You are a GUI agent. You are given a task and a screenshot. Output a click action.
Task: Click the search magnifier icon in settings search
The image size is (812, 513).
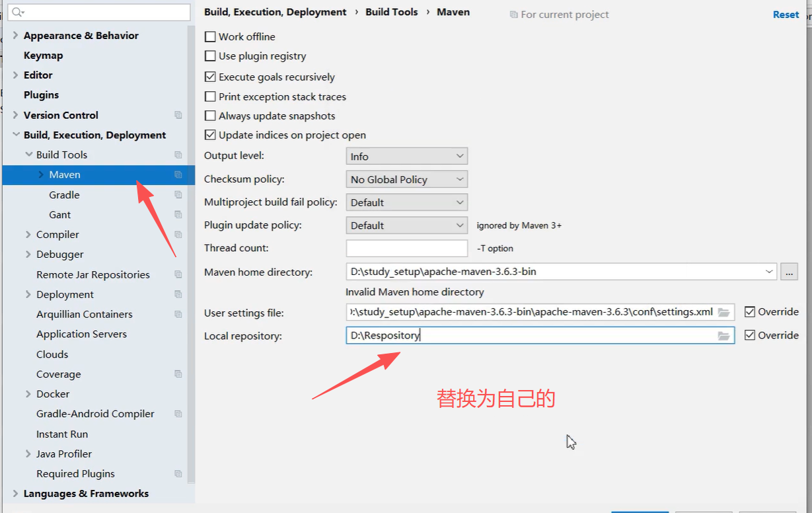click(17, 12)
